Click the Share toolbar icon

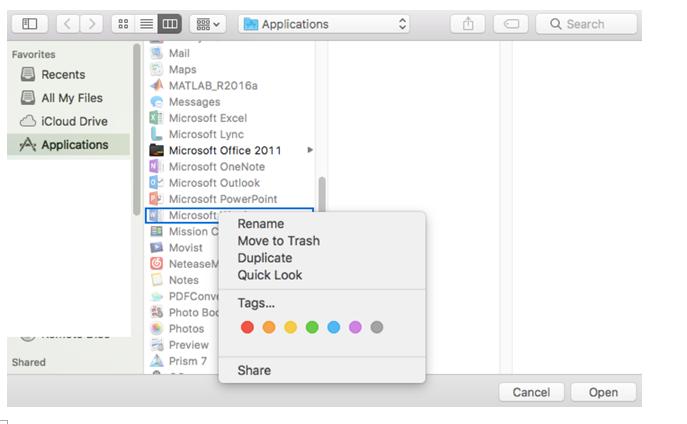[x=468, y=24]
